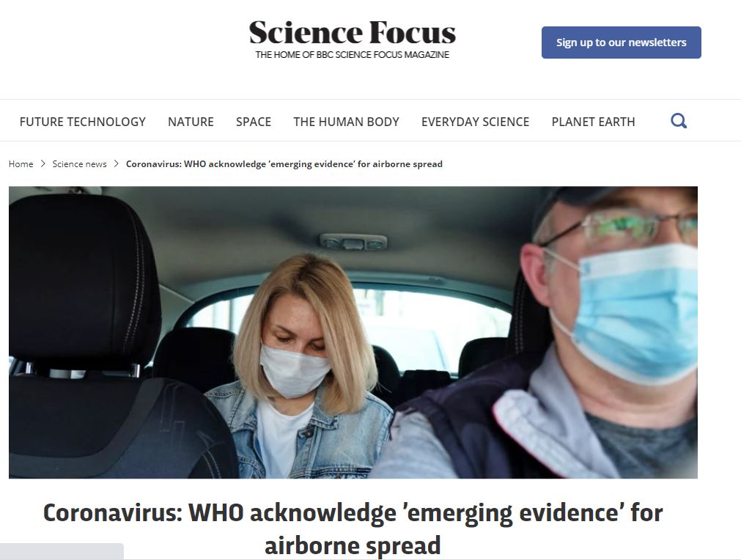741x560 pixels.
Task: Click the BBC Science Focus Magazine tagline
Action: [x=352, y=55]
